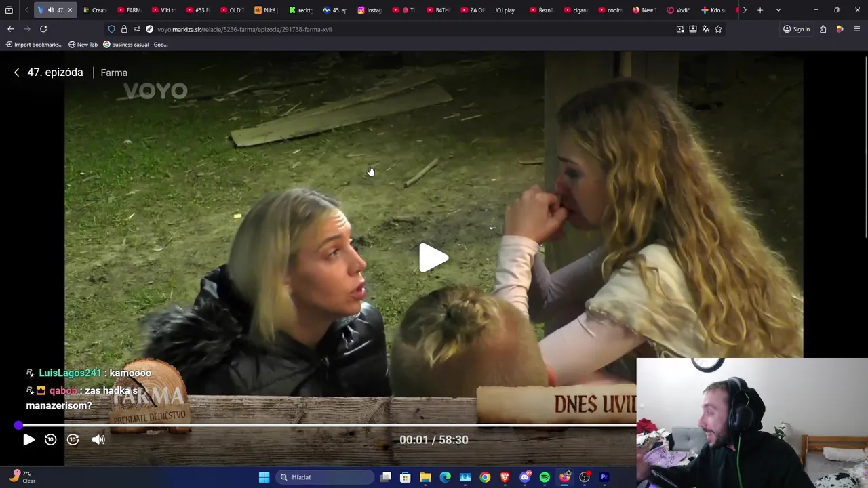This screenshot has width=868, height=488.
Task: Skip forward 10 seconds in the video
Action: [73, 440]
